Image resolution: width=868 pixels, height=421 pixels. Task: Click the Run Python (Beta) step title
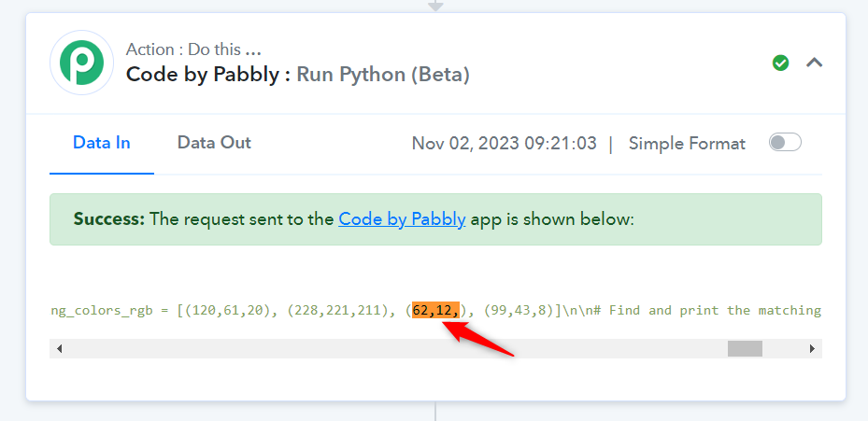click(383, 74)
